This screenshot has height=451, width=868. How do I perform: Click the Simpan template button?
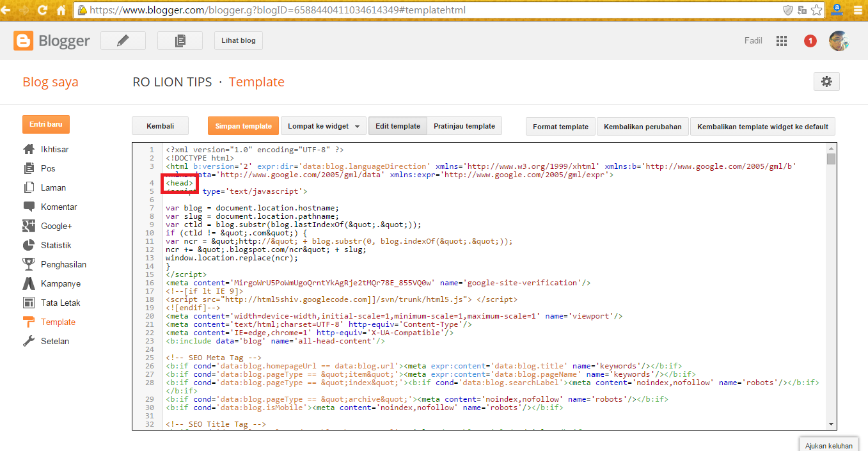point(244,126)
